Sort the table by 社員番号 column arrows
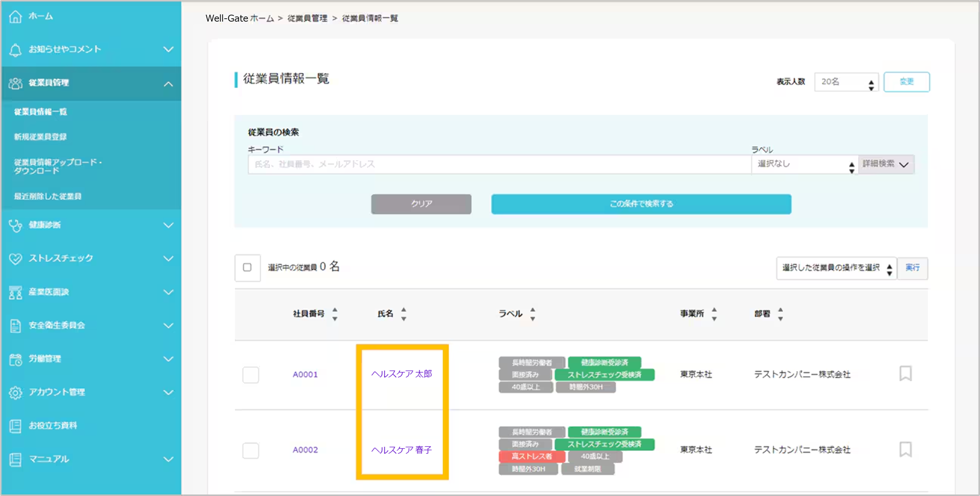980x496 pixels. (x=335, y=314)
